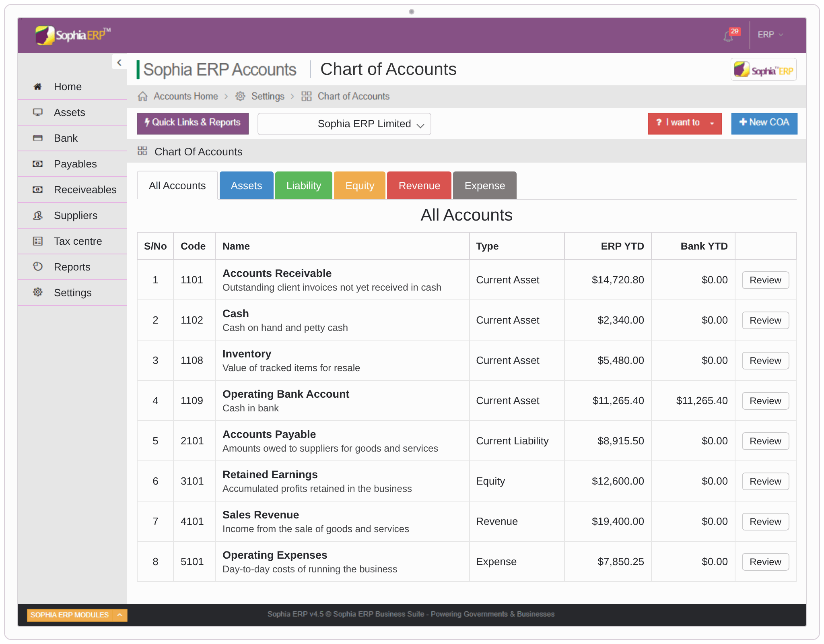Review the Accounts Receivable account
The height and width of the screenshot is (644, 824).
pos(765,280)
